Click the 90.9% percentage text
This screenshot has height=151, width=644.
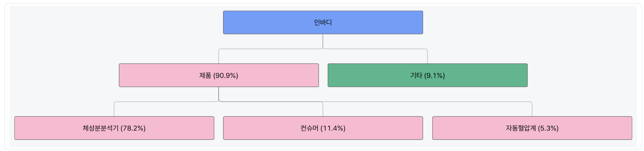226,76
